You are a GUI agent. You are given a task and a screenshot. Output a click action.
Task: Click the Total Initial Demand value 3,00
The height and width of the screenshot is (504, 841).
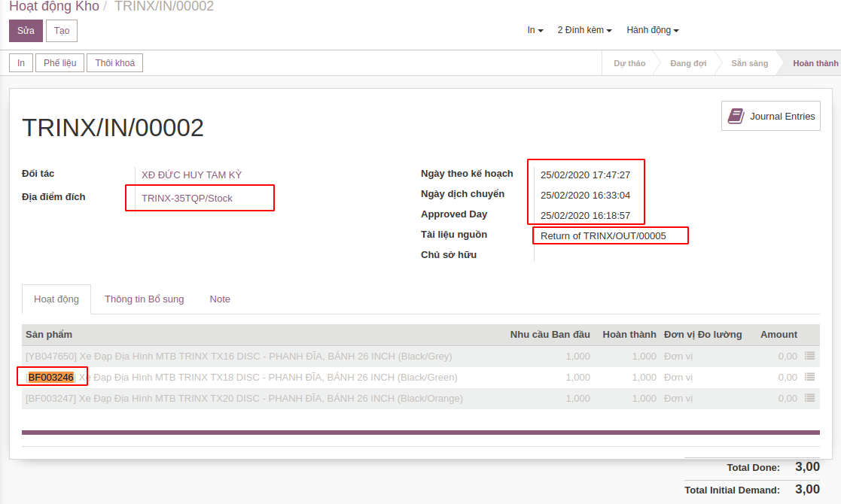pyautogui.click(x=807, y=489)
